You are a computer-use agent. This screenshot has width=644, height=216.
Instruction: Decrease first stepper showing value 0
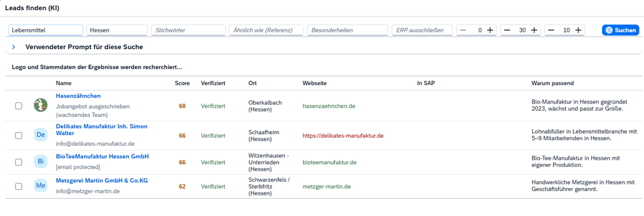pyautogui.click(x=463, y=30)
